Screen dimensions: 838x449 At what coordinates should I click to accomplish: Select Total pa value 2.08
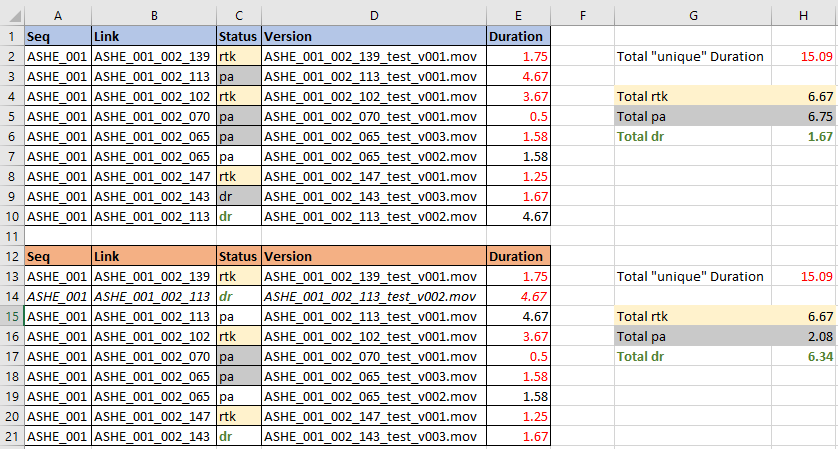[803, 336]
